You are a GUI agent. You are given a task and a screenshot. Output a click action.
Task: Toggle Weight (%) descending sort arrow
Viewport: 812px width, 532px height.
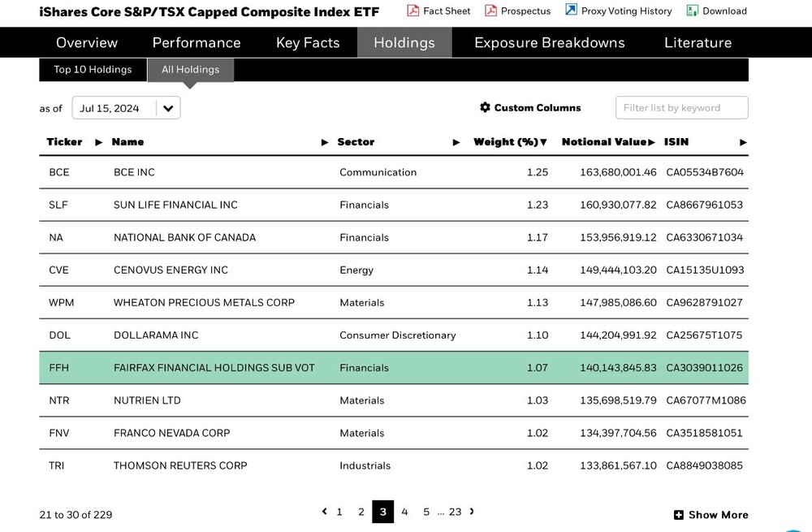point(543,142)
